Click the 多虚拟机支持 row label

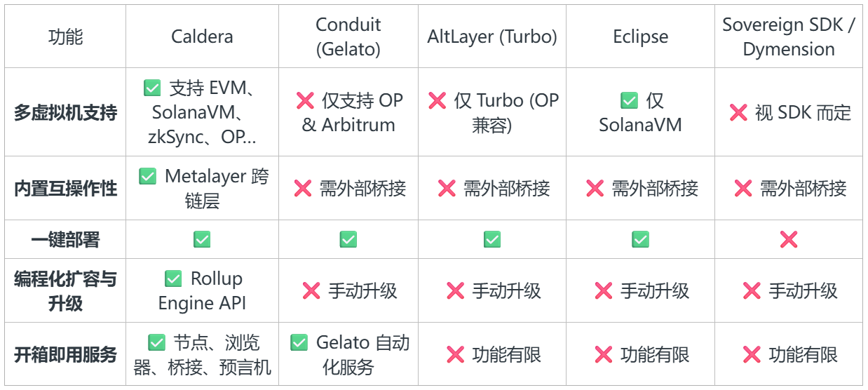(x=65, y=113)
